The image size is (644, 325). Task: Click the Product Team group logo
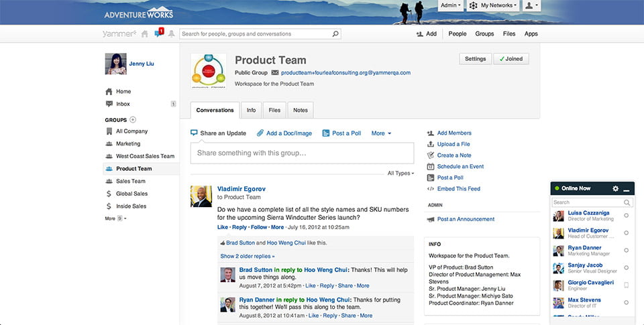click(x=208, y=71)
